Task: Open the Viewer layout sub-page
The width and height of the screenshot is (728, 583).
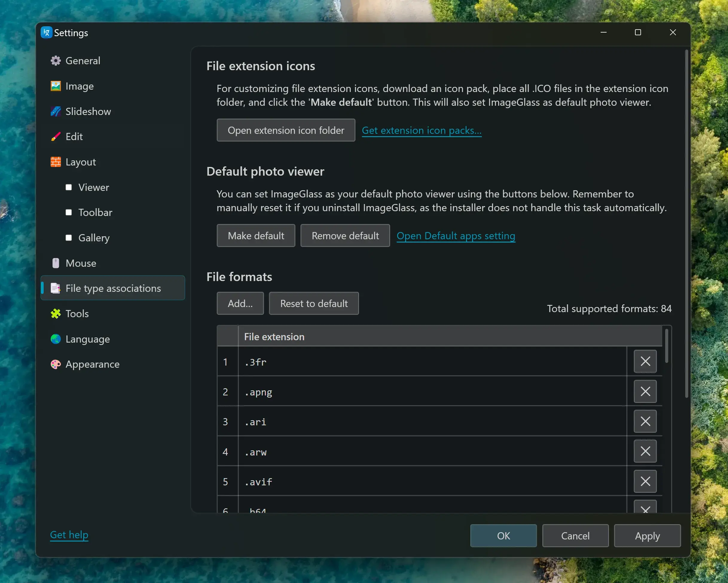Action: (x=94, y=187)
